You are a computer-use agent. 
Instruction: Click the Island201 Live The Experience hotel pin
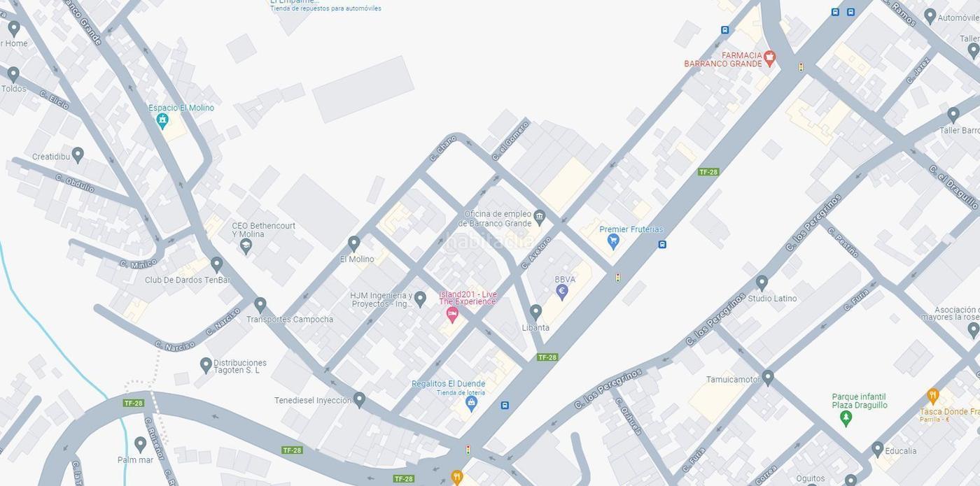[x=452, y=314]
